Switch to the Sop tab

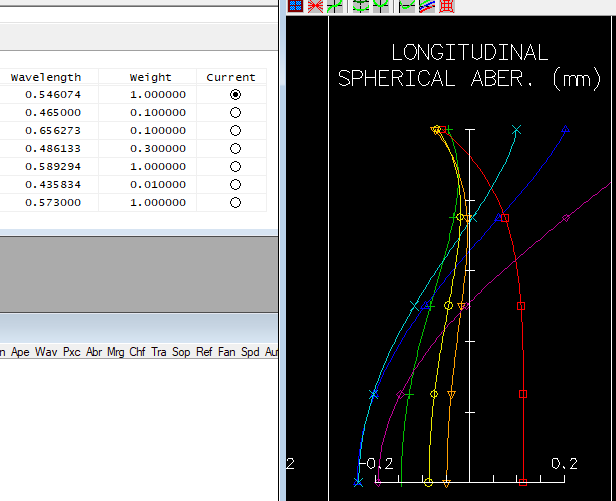tap(181, 352)
